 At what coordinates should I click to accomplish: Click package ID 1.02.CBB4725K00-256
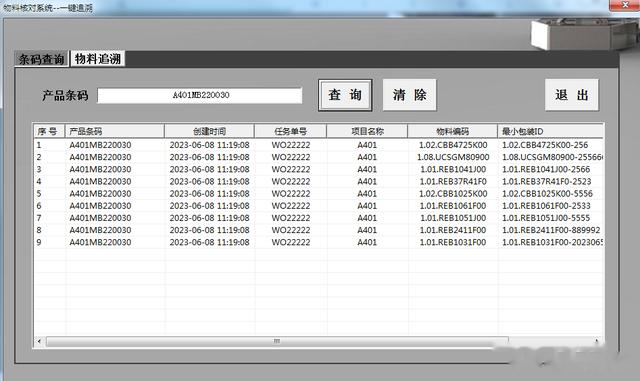(x=545, y=145)
